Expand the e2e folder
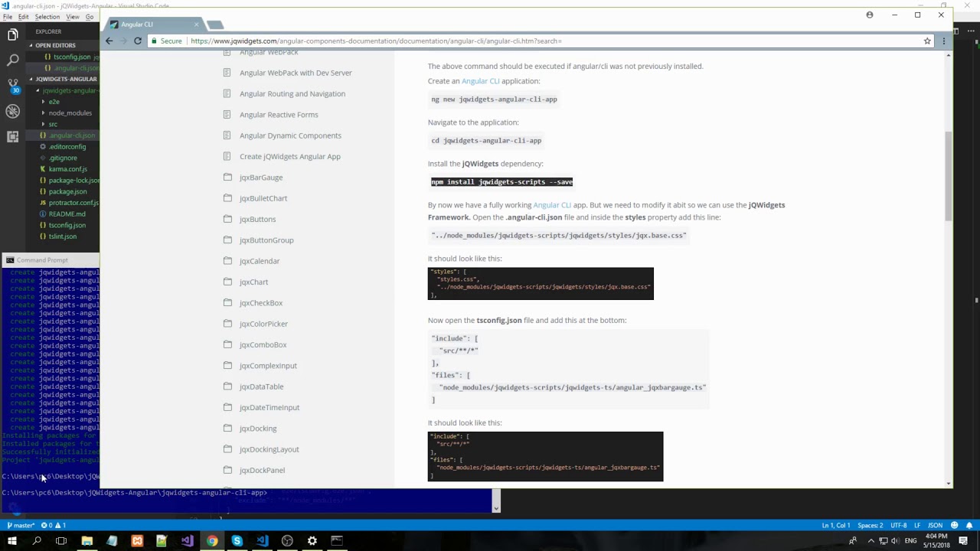This screenshot has width=980, height=551. [x=54, y=102]
